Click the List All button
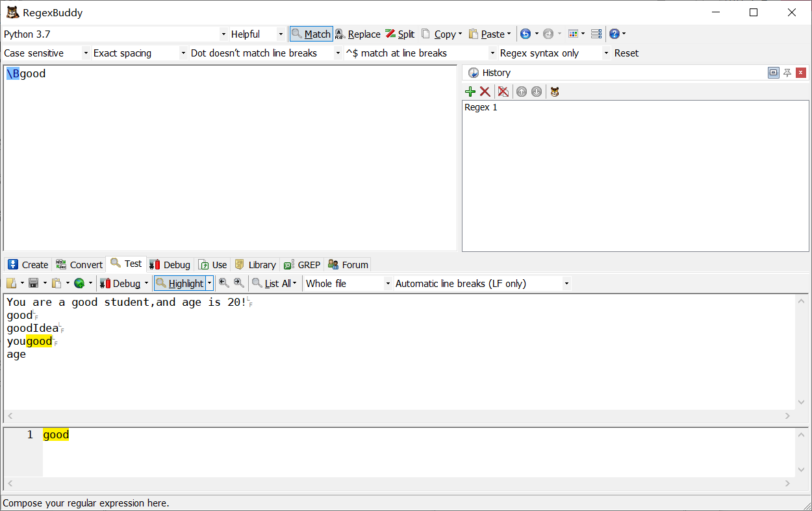 pos(272,283)
